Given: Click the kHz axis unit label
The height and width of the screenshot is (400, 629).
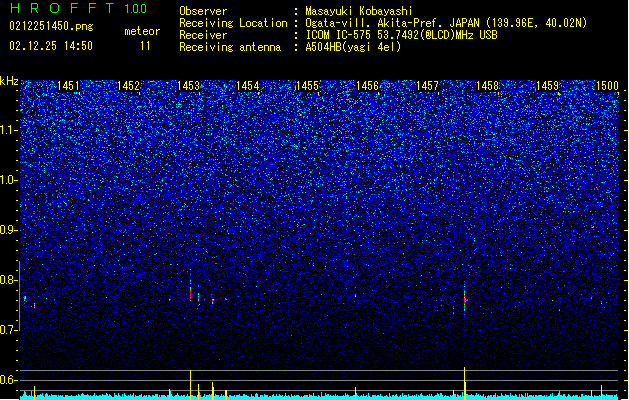Looking at the screenshot, I should pyautogui.click(x=9, y=81).
